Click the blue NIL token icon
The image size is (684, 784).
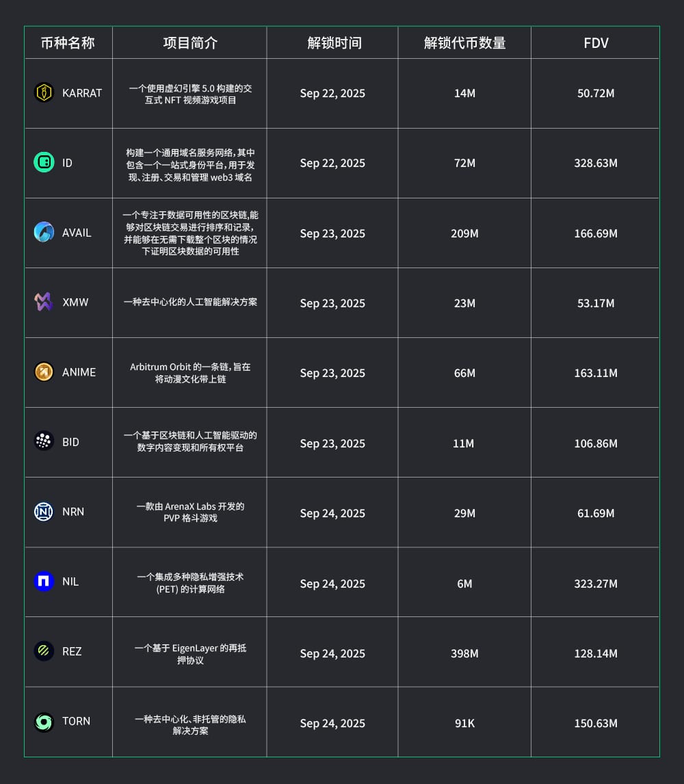(44, 581)
